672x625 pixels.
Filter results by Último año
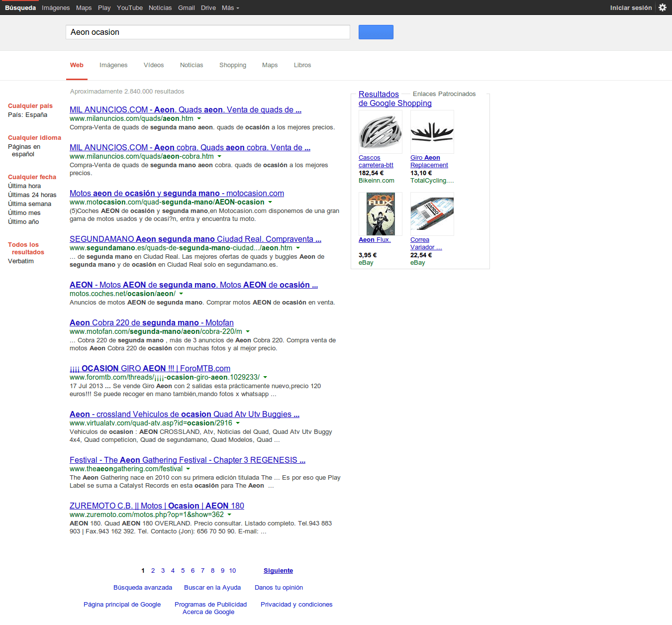23,222
